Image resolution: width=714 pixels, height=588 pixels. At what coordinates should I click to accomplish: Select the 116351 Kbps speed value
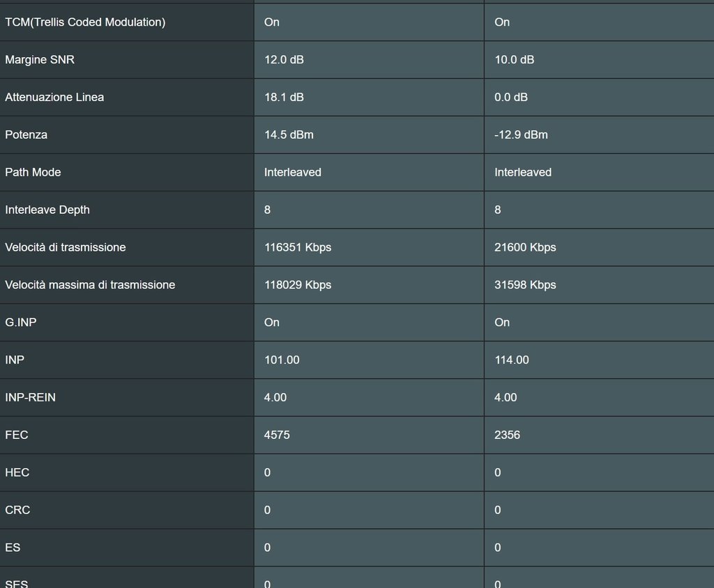(298, 247)
